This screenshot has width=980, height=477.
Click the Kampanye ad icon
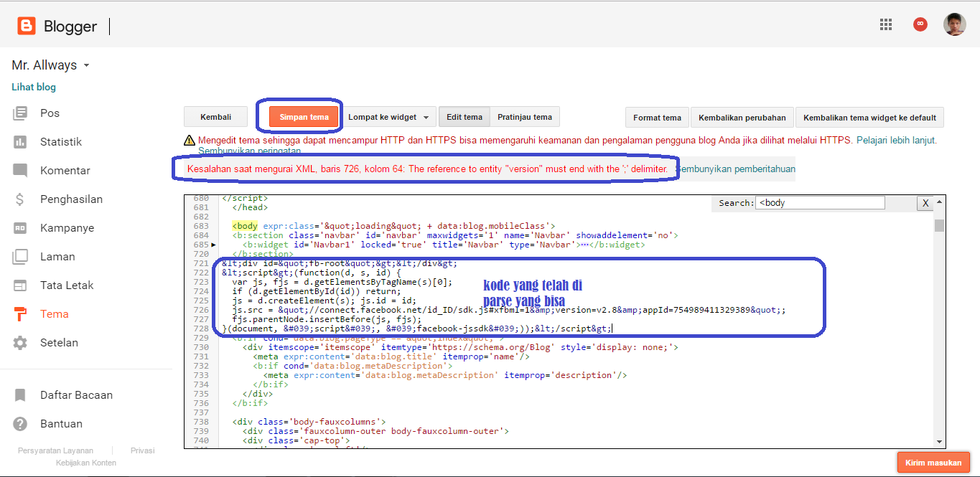coord(20,228)
